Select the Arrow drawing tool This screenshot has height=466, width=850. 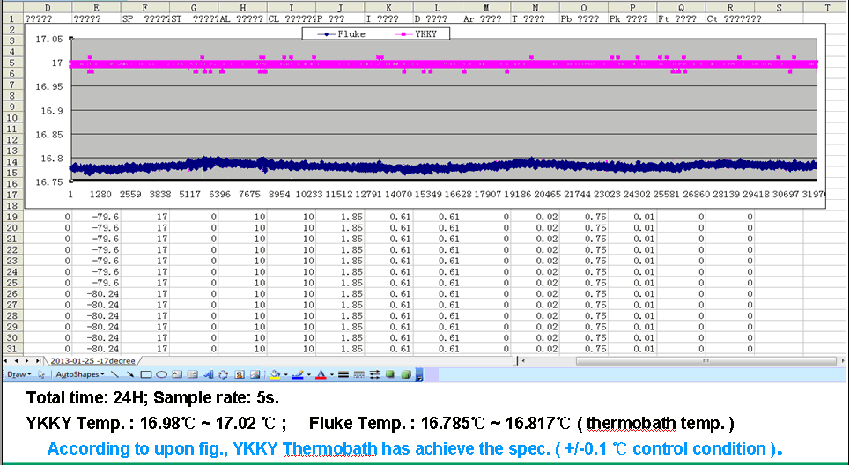(x=130, y=374)
